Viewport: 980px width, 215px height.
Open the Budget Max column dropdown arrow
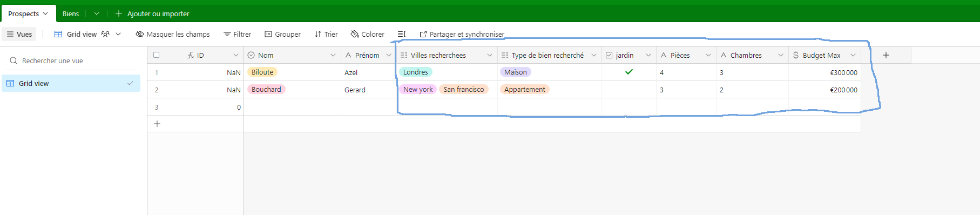coord(853,55)
